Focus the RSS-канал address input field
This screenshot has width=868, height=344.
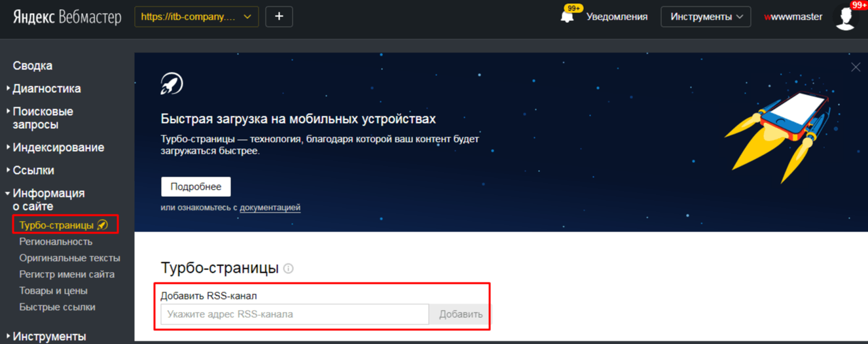pos(295,314)
